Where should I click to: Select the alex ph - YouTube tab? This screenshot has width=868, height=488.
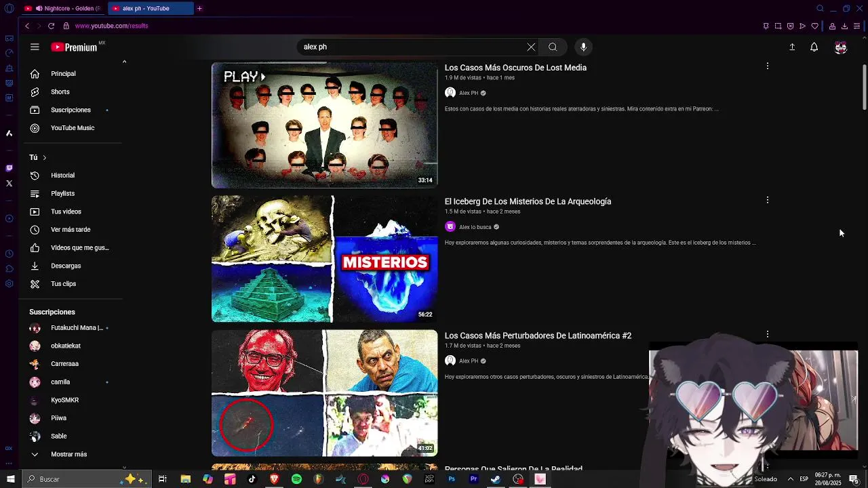coord(150,8)
